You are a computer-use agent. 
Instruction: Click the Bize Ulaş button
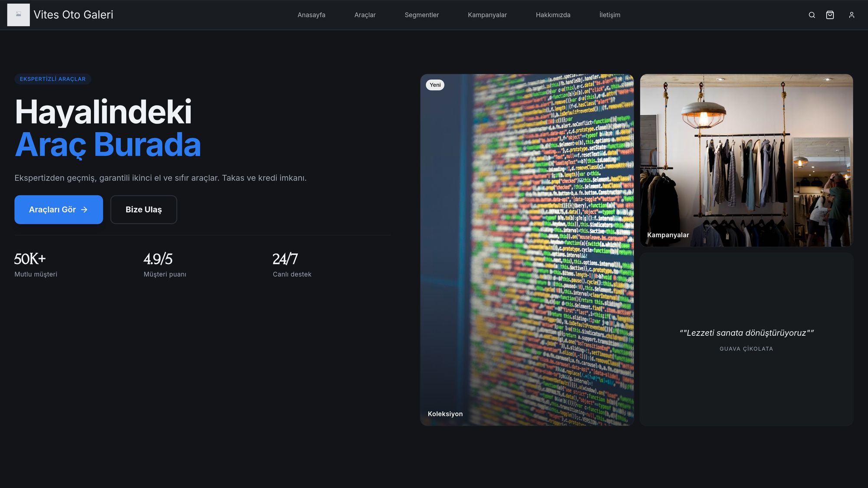[144, 210]
